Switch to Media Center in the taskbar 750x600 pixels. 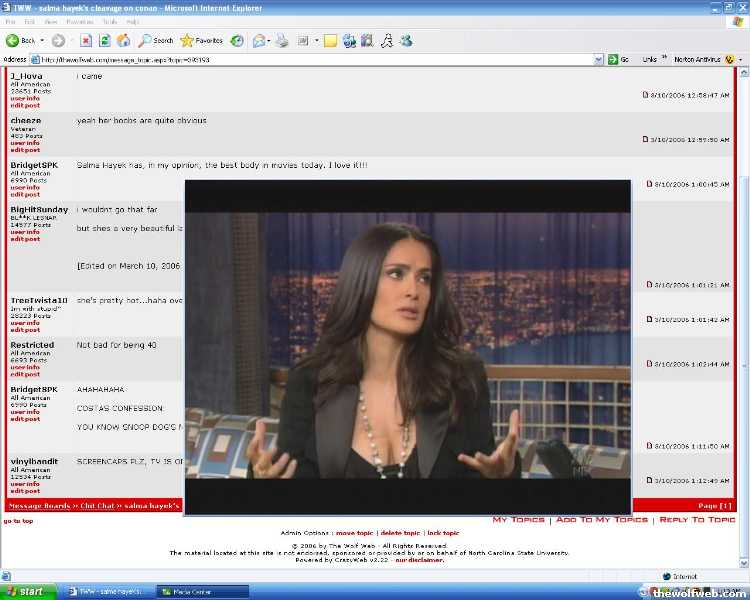coord(203,591)
